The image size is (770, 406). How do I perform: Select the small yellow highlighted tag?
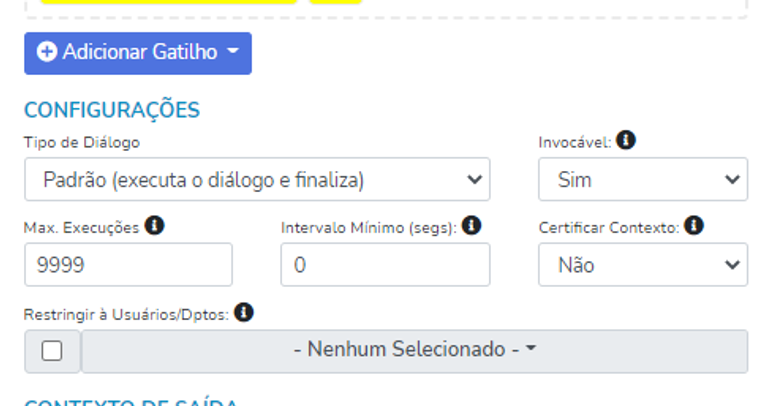[335, 1]
